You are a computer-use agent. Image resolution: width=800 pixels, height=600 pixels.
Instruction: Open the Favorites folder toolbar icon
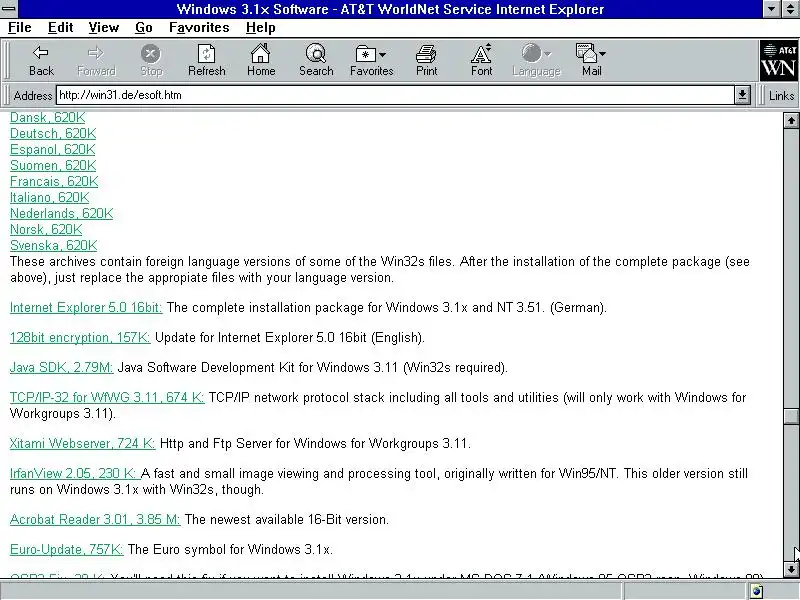[x=366, y=54]
